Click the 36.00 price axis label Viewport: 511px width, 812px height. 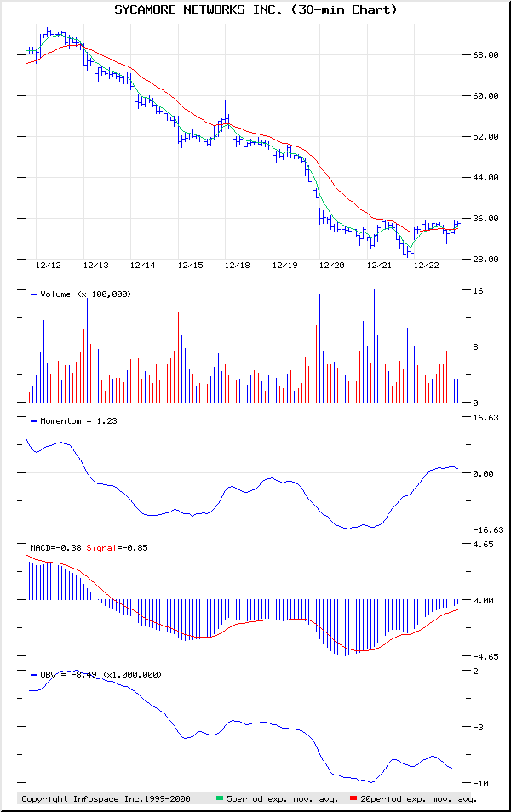[x=485, y=219]
